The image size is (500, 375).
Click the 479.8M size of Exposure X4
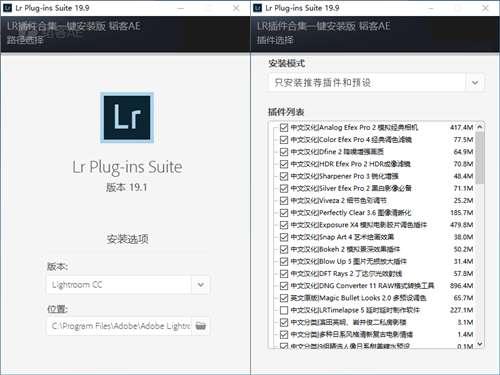coord(462,225)
